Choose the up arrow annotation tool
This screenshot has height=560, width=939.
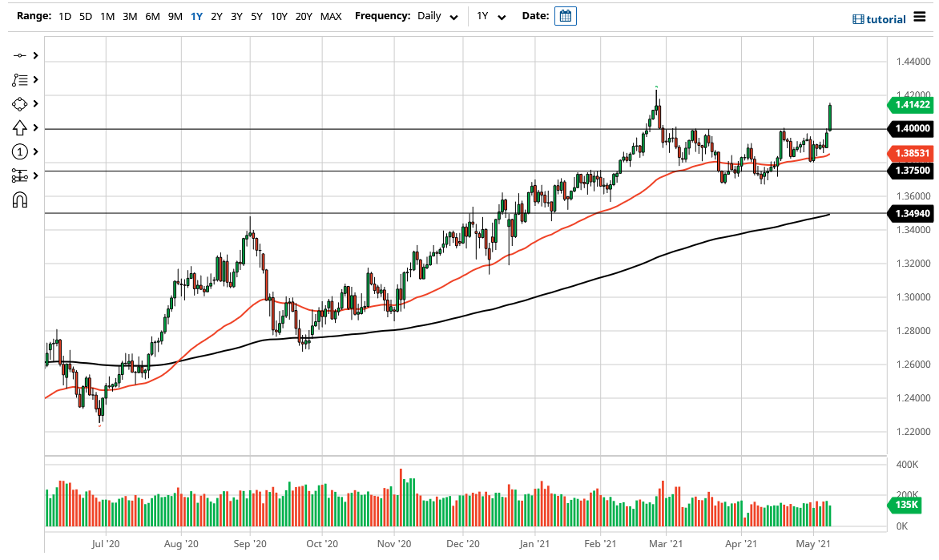[x=20, y=127]
